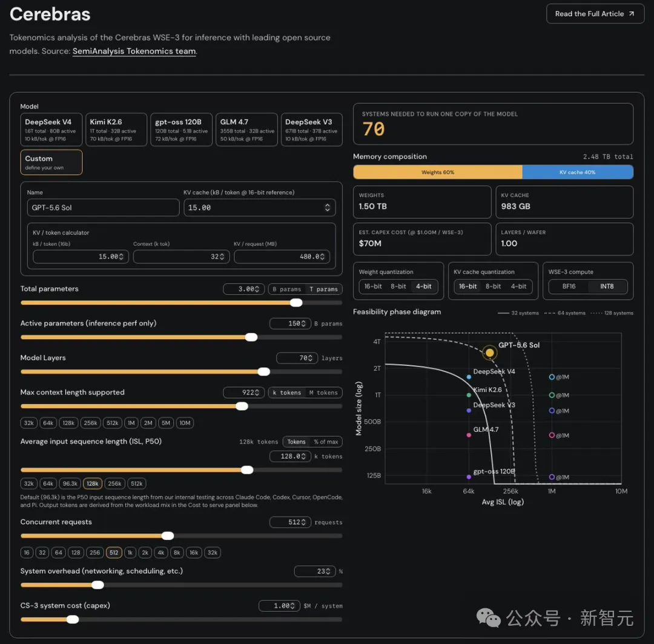This screenshot has height=644, width=654.
Task: Set WSE-3 compute to BF16
Action: (x=569, y=287)
